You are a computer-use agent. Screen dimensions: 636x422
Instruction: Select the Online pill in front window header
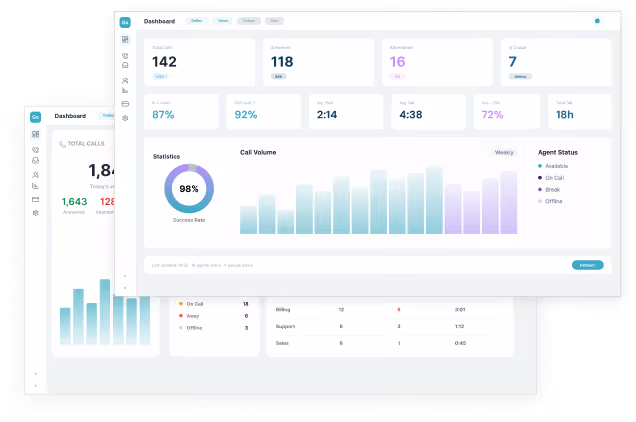[x=197, y=21]
